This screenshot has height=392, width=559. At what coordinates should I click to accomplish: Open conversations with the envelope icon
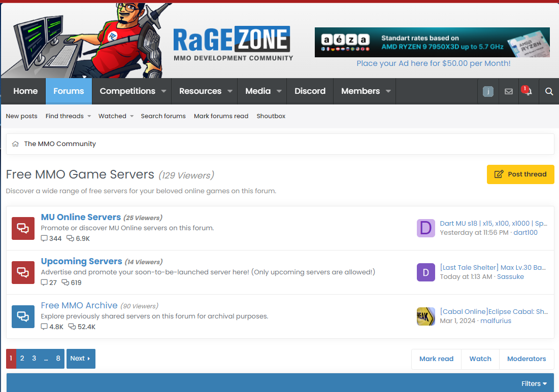[508, 91]
